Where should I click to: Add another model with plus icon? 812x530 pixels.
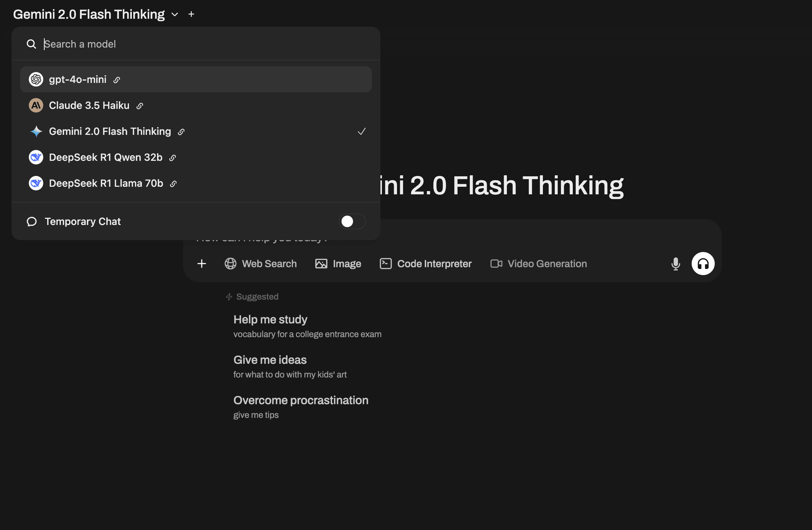191,14
